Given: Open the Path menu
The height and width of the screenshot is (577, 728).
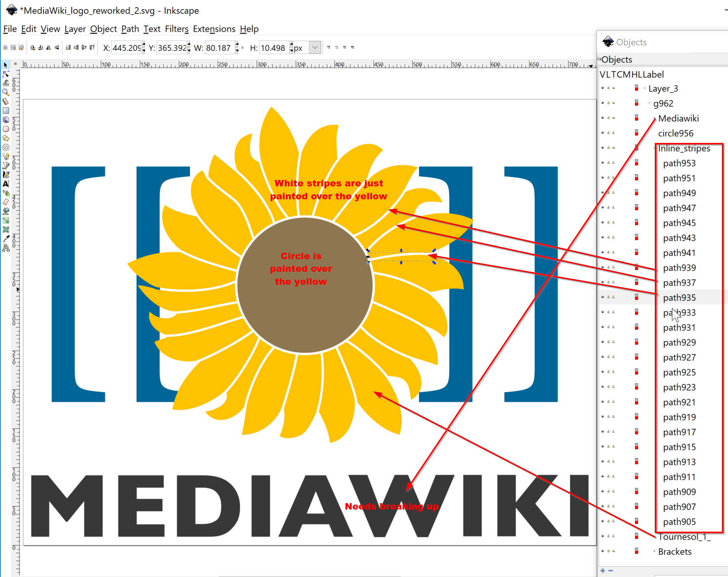Looking at the screenshot, I should [130, 29].
